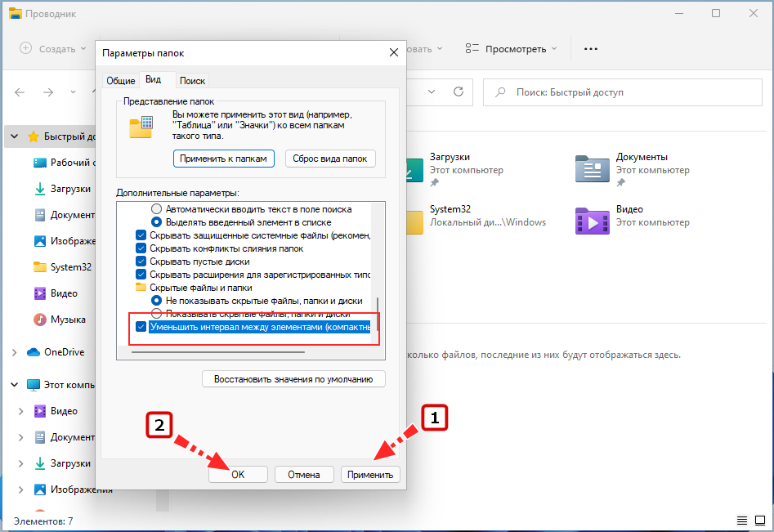The height and width of the screenshot is (532, 774).
Task: Click the OneDrive cloud icon
Action: (x=33, y=352)
